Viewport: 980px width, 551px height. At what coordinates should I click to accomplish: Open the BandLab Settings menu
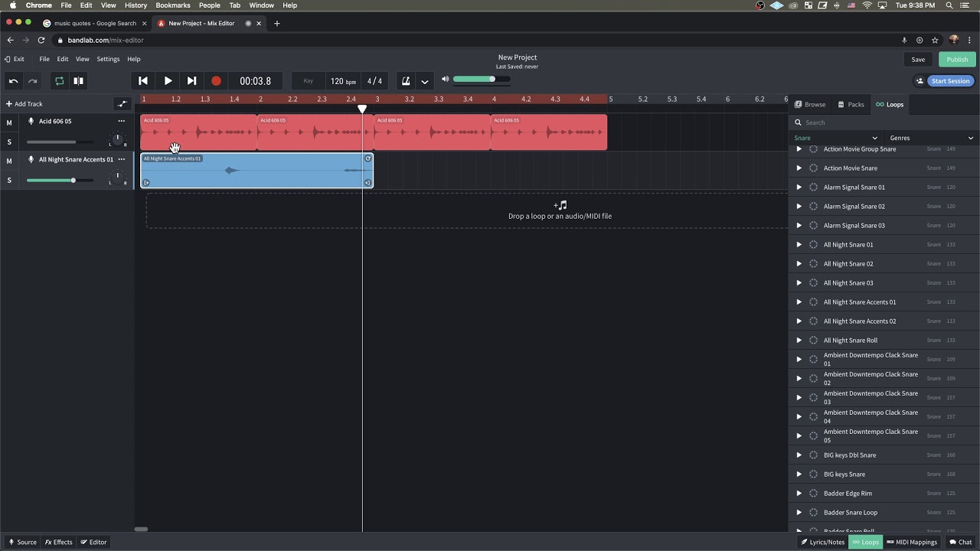[x=108, y=59]
